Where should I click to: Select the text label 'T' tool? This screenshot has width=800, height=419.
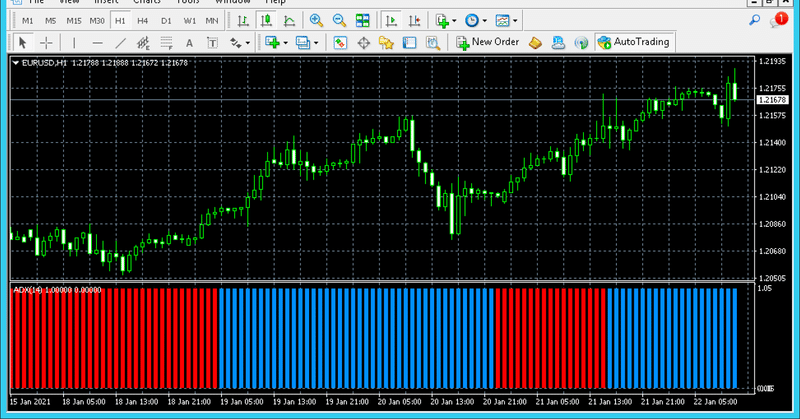coord(212,42)
